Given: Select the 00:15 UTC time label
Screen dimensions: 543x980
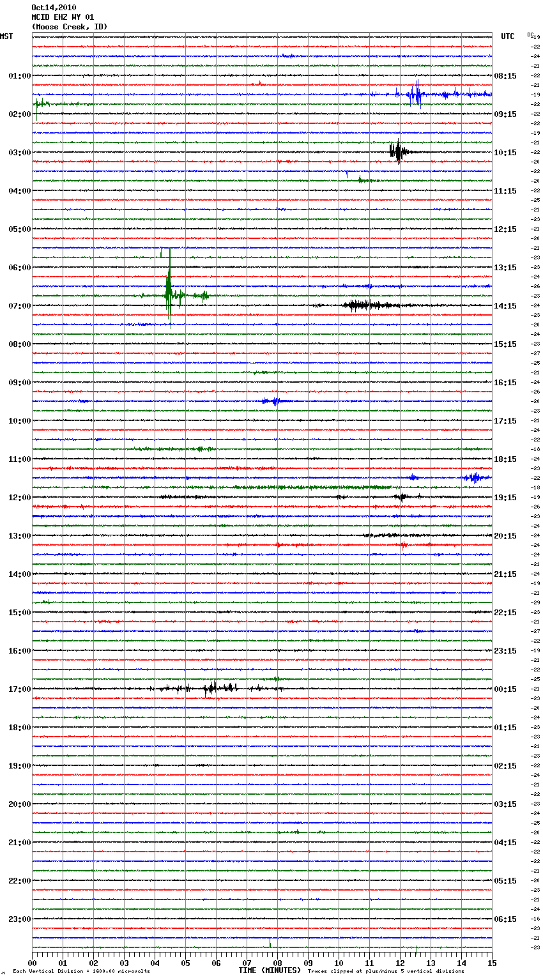Looking at the screenshot, I should tap(505, 689).
